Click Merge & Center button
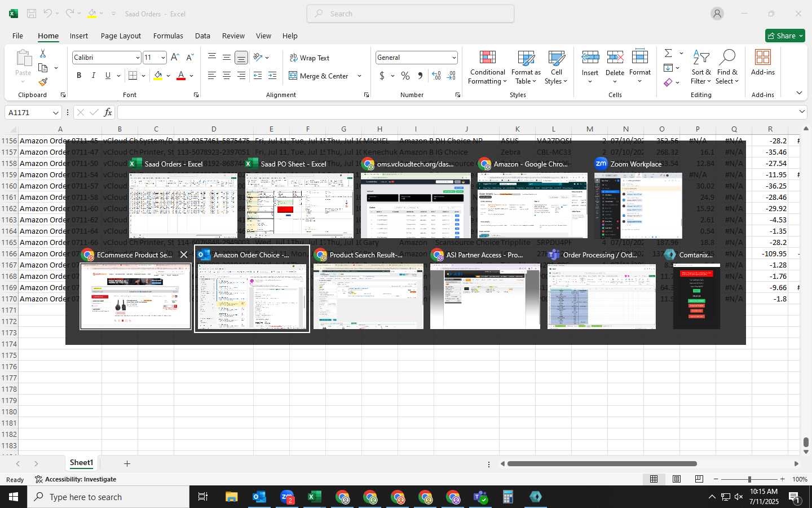This screenshot has width=812, height=508. [x=319, y=76]
